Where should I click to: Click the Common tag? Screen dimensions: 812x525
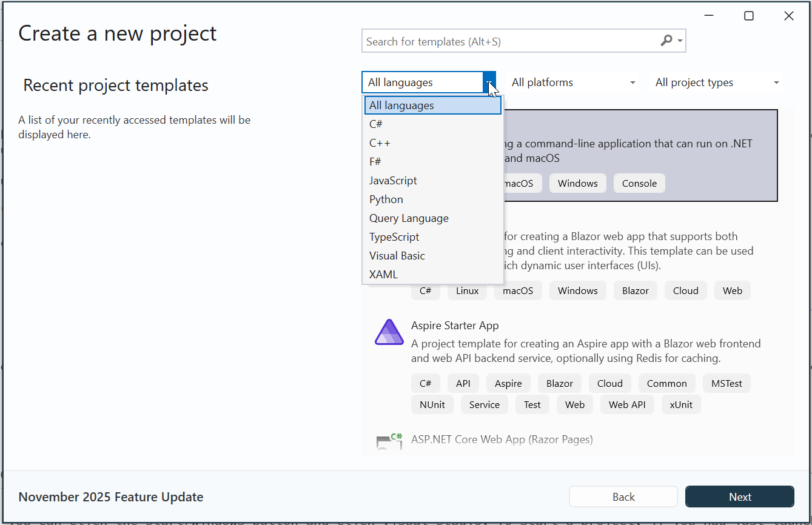click(x=667, y=383)
